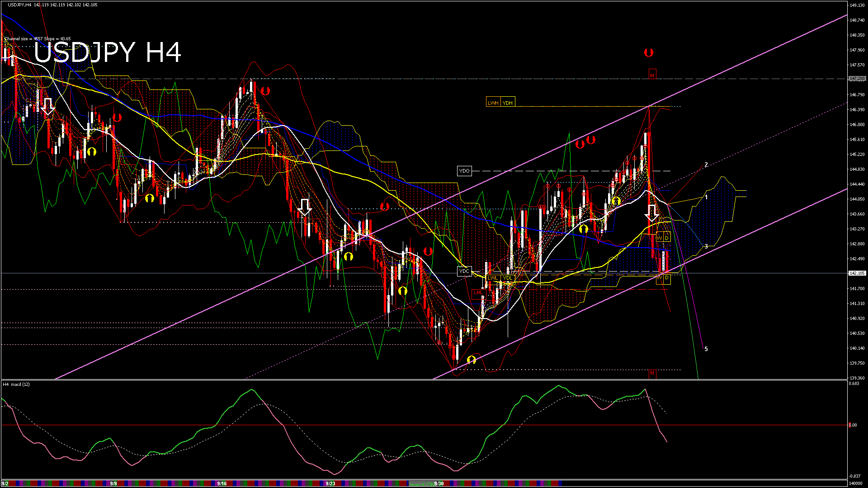Click 149.130 on the price scale

coord(857,5)
